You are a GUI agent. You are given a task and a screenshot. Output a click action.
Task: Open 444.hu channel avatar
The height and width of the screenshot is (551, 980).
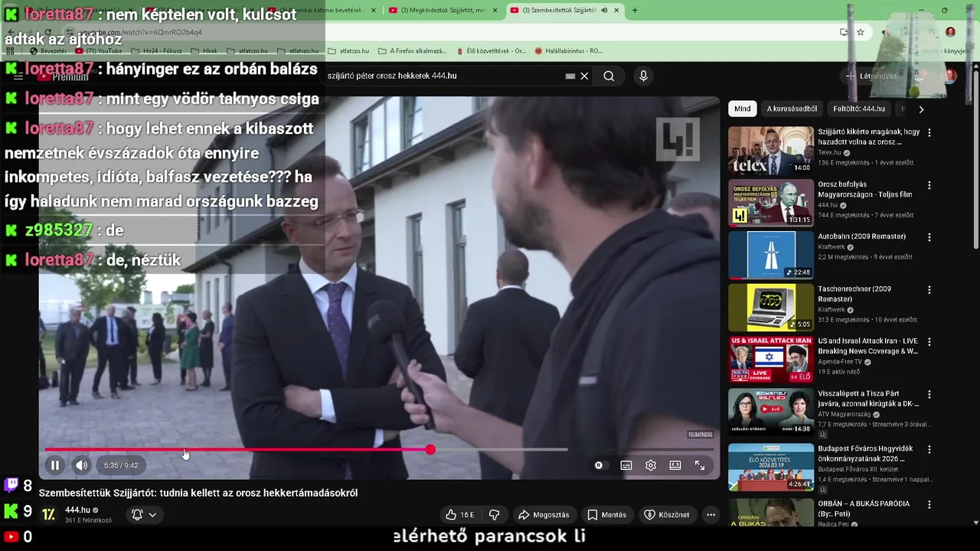(49, 514)
